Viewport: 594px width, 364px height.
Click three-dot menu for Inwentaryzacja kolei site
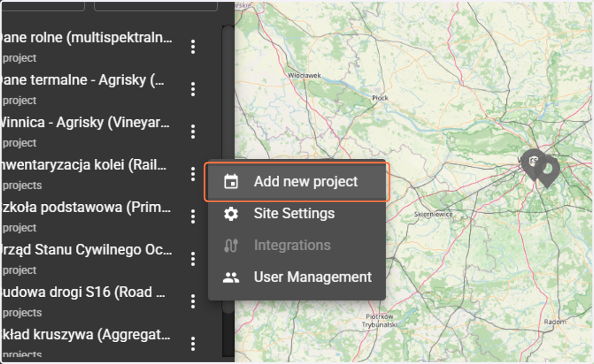pos(193,174)
